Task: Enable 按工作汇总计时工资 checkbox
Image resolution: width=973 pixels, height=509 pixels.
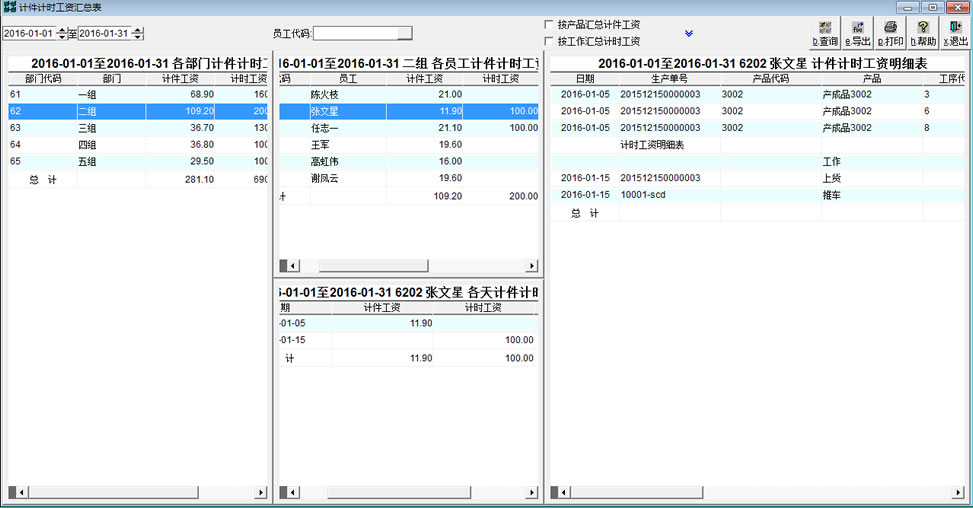Action: tap(549, 41)
